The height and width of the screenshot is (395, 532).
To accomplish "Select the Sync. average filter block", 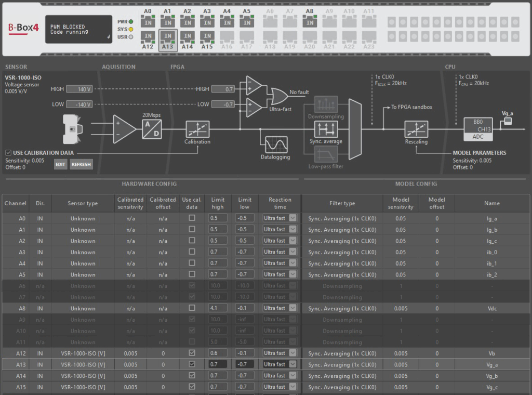I will [326, 129].
